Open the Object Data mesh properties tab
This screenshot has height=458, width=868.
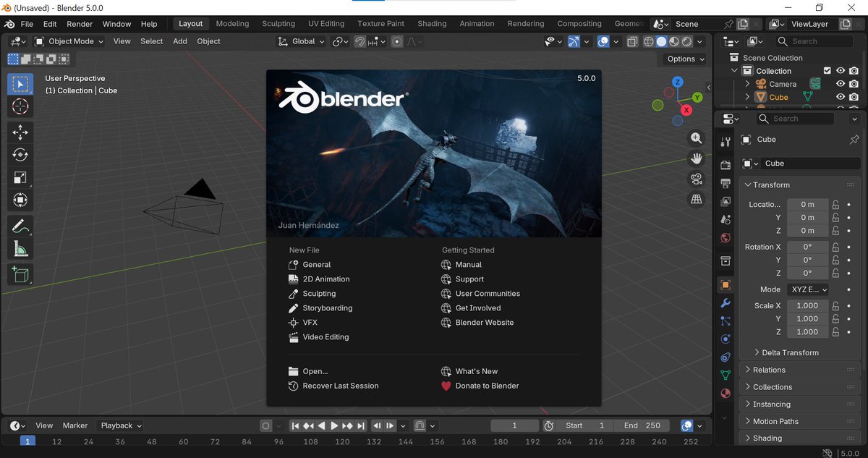(x=726, y=376)
